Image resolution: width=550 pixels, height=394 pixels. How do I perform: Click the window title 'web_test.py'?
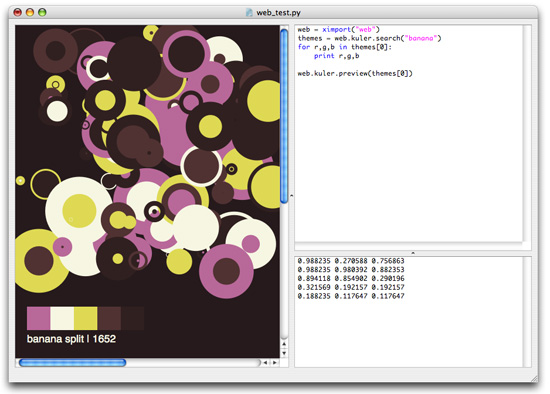pyautogui.click(x=279, y=13)
